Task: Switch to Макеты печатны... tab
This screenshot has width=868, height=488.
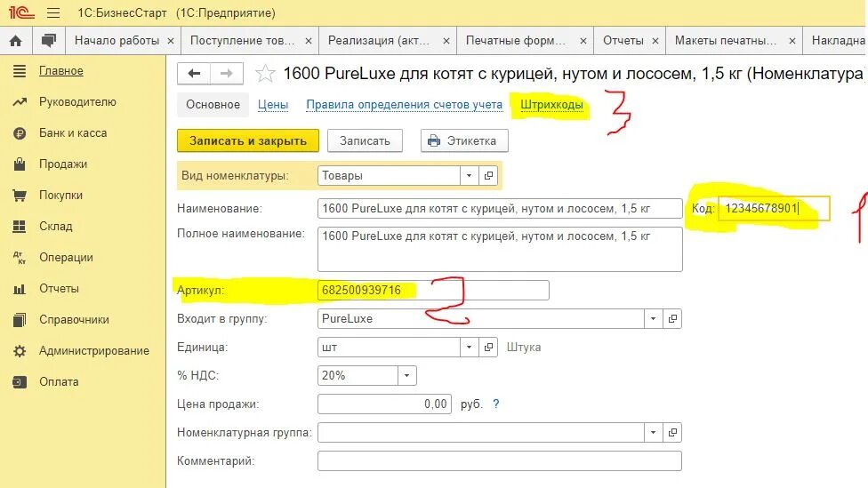Action: click(x=725, y=40)
